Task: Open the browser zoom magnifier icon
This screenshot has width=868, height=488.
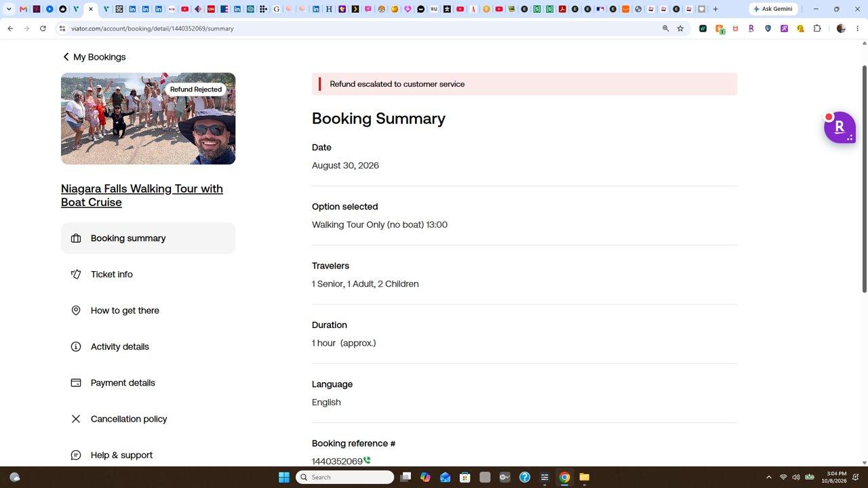Action: click(x=665, y=28)
